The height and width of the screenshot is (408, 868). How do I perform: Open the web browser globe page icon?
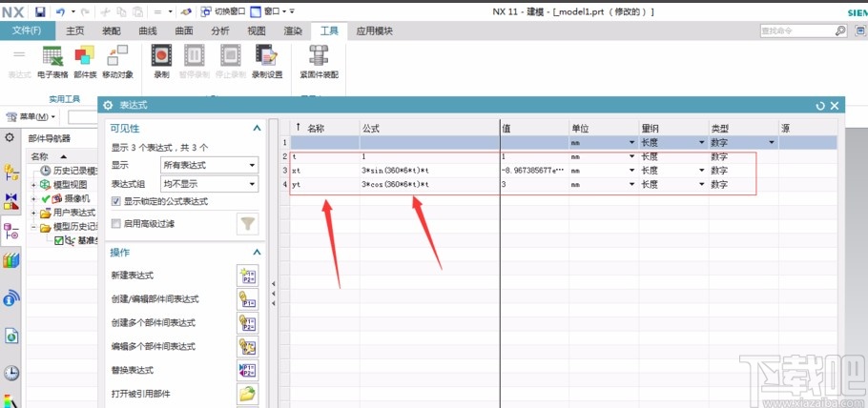tap(11, 336)
